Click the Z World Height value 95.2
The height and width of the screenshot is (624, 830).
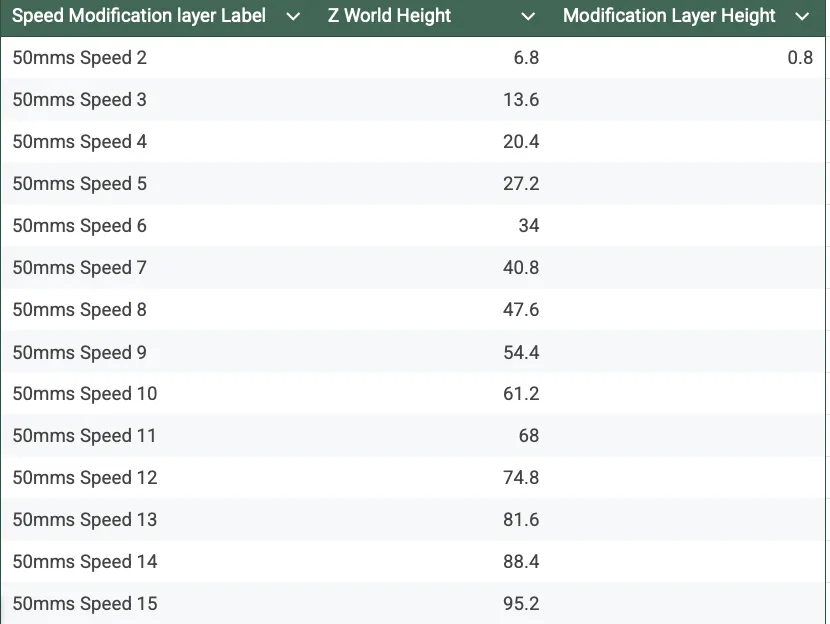(522, 603)
